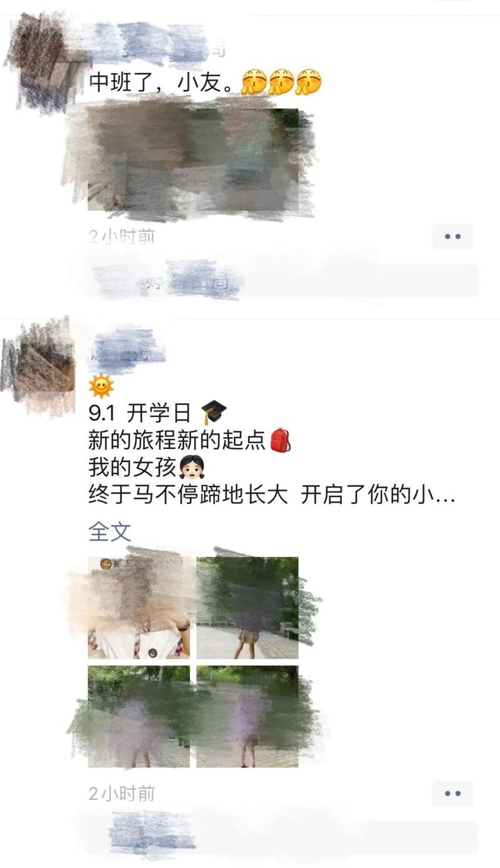Tap the red backpack emoji
Screen dimensions: 500x868
[x=280, y=440]
